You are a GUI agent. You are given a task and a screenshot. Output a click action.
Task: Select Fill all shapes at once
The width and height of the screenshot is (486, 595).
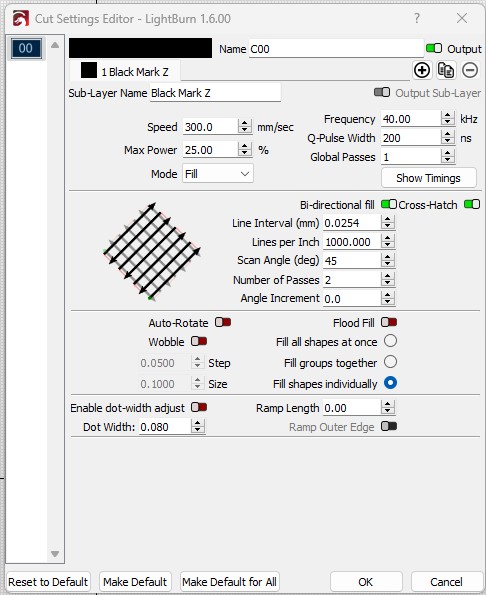pyautogui.click(x=390, y=341)
